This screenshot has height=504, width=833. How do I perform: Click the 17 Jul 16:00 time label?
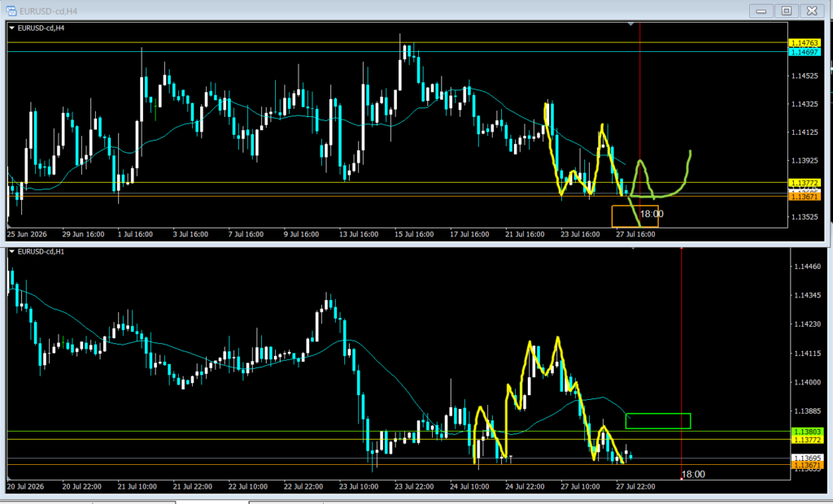click(x=469, y=234)
